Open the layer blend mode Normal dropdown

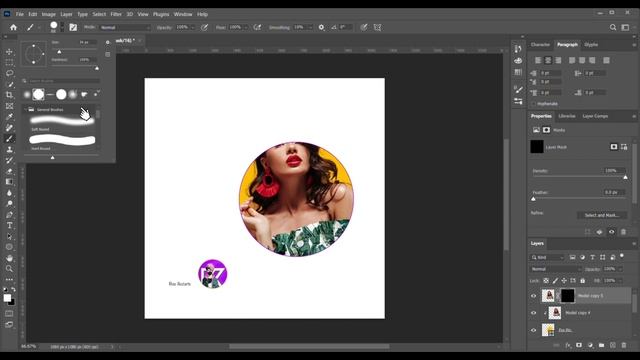pos(556,269)
